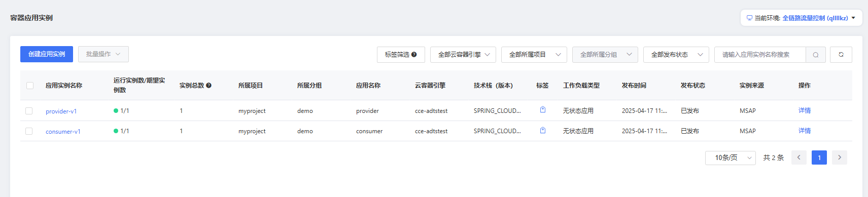Click demo cell in consumer-v1 row
This screenshot has height=197, width=868.
click(305, 131)
